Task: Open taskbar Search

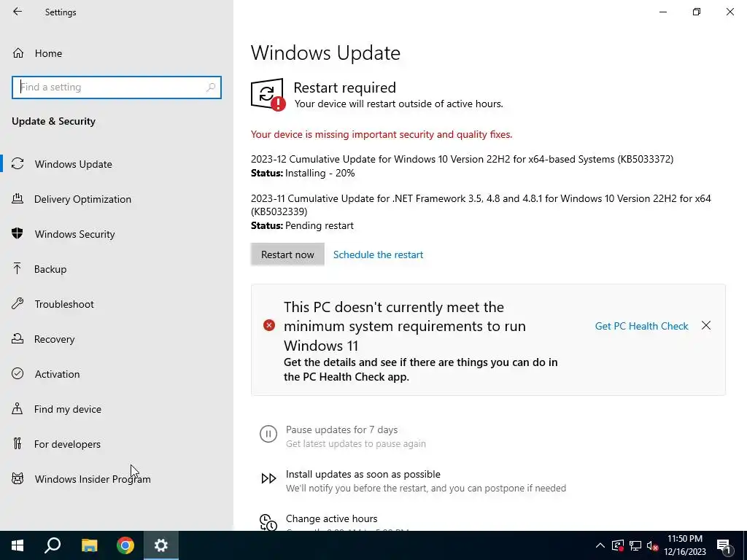Action: (x=53, y=545)
